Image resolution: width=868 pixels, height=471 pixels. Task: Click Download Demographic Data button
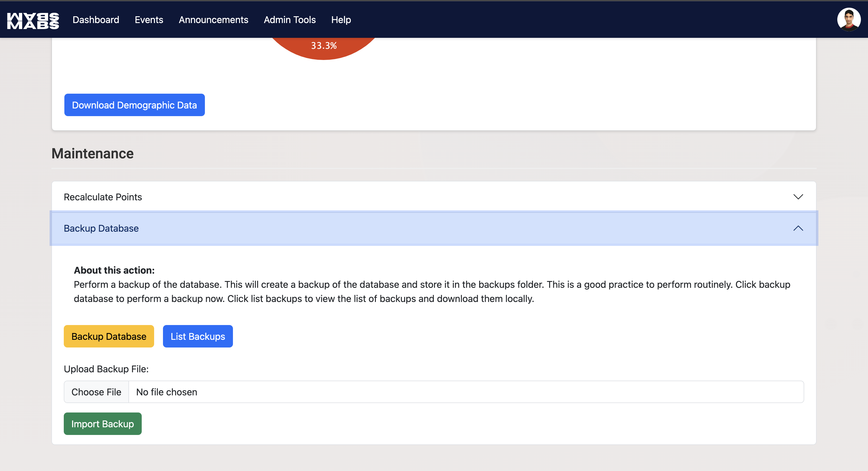[134, 105]
